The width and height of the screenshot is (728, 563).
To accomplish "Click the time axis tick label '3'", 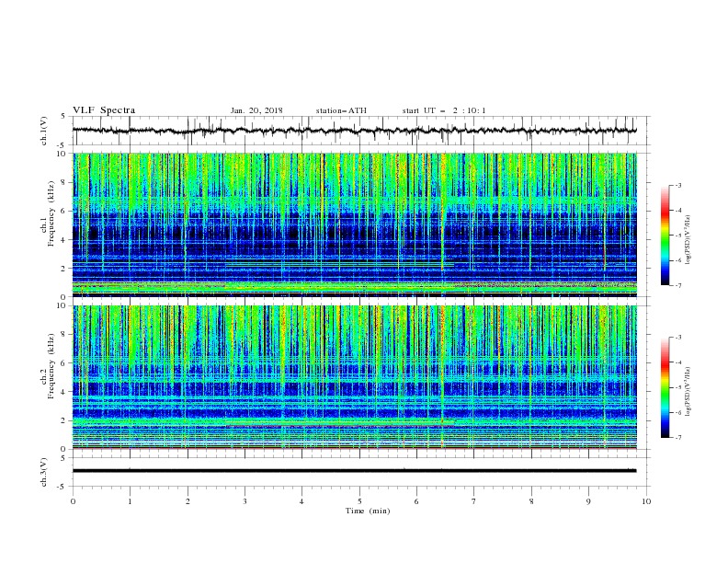I will pos(245,501).
